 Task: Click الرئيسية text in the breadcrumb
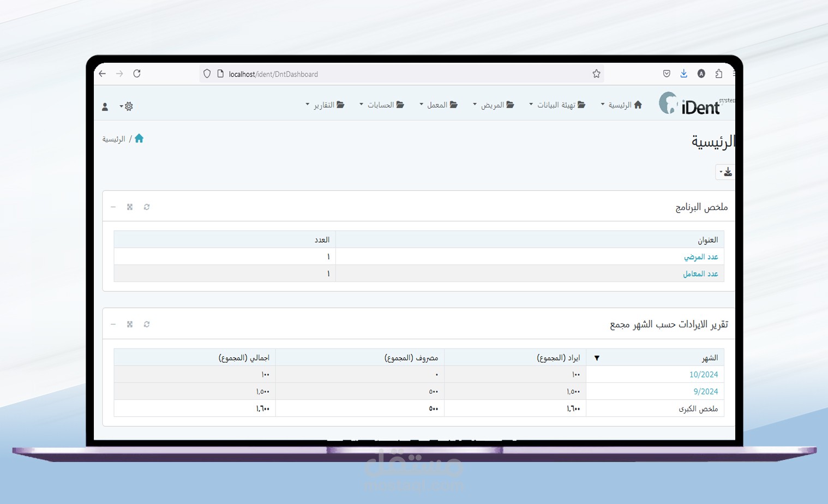pyautogui.click(x=113, y=139)
